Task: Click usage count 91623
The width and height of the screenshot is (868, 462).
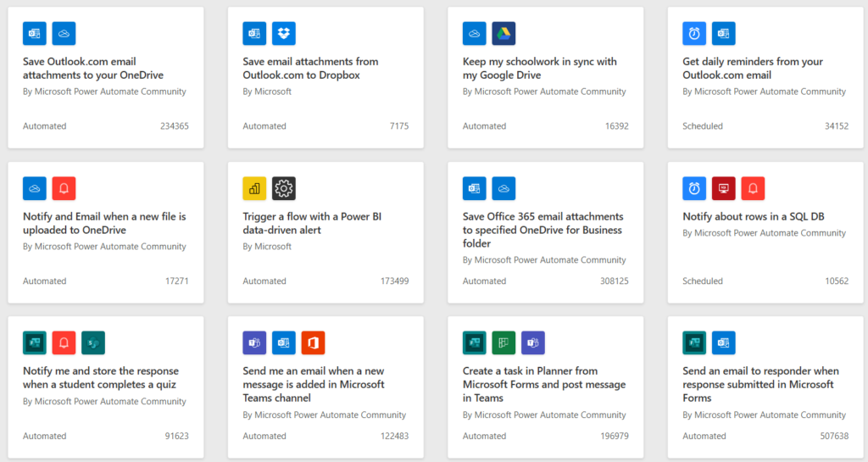Action: (x=177, y=436)
